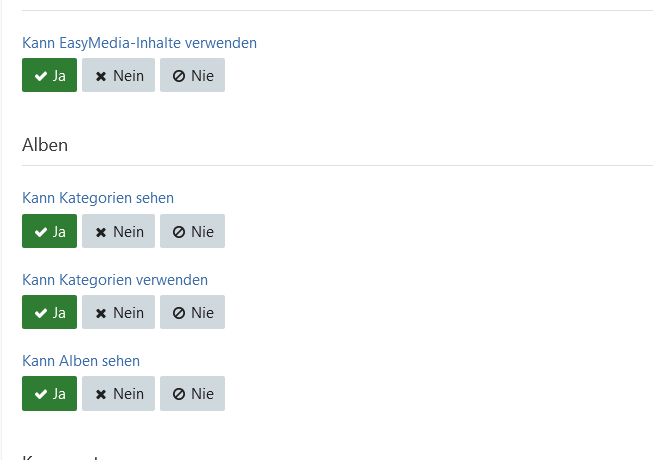Image resolution: width=653 pixels, height=460 pixels.
Task: Open 'Kann Kategorien verwenden' permission description
Action: pyautogui.click(x=115, y=279)
